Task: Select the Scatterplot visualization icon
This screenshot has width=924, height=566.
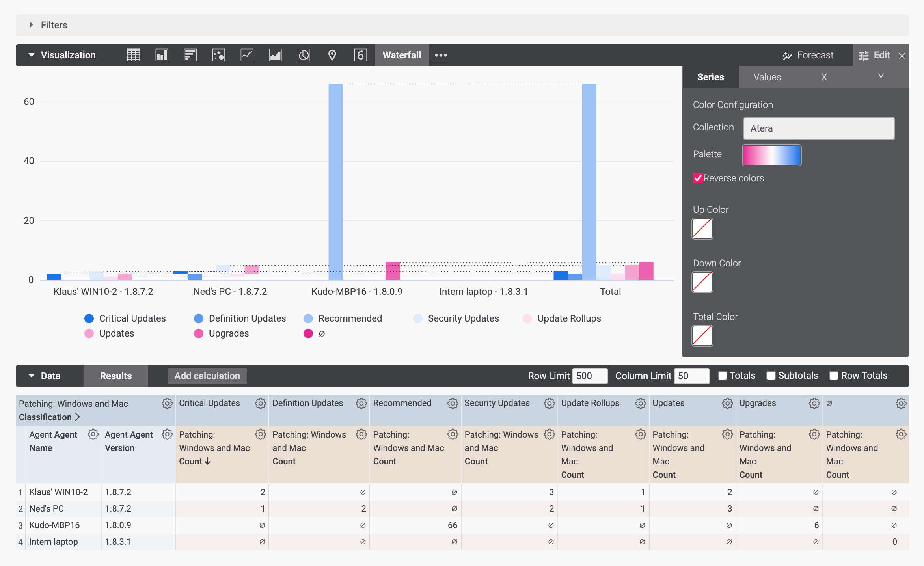Action: click(x=218, y=55)
